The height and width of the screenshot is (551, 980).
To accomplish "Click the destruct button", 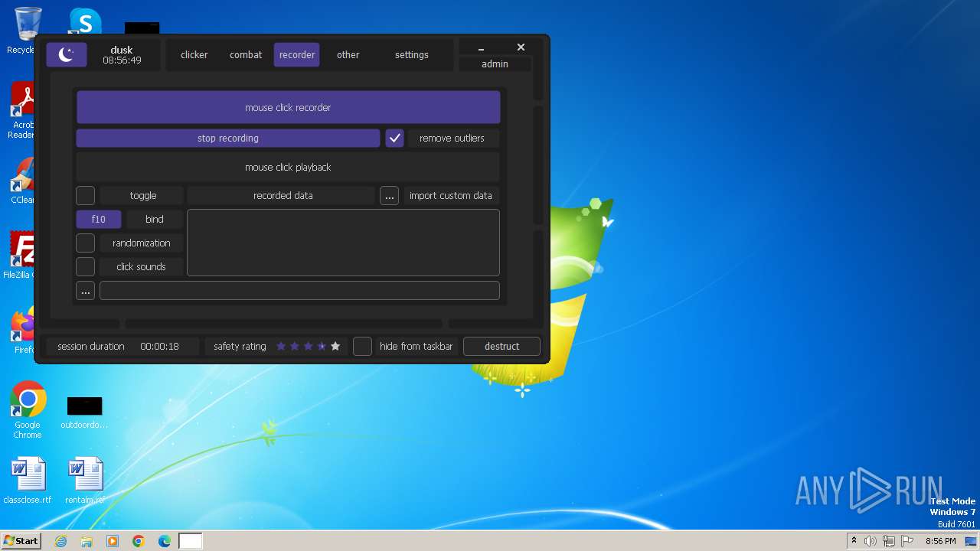I will point(502,347).
